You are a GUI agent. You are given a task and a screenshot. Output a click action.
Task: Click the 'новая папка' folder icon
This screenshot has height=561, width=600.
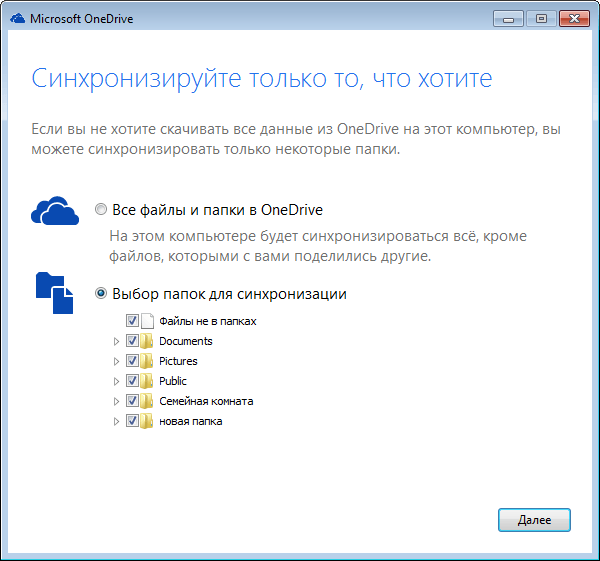(x=147, y=421)
